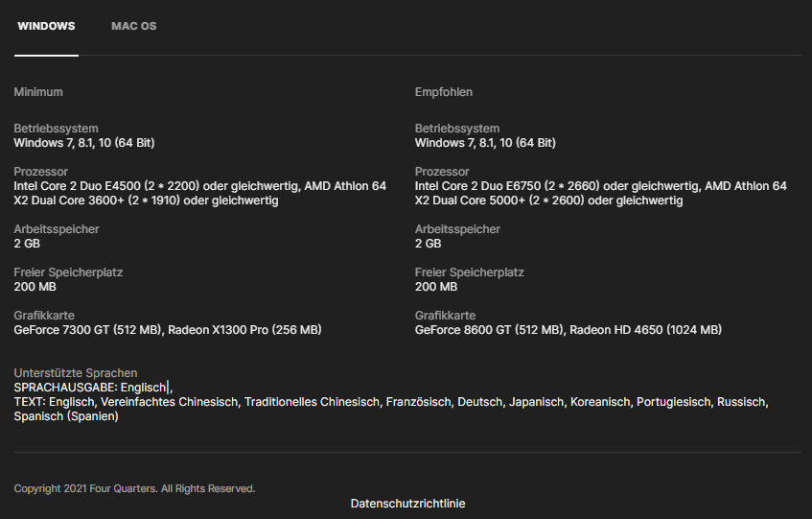The height and width of the screenshot is (519, 812).
Task: Click the Minimum Arbeitsspeicher label
Action: 57,229
